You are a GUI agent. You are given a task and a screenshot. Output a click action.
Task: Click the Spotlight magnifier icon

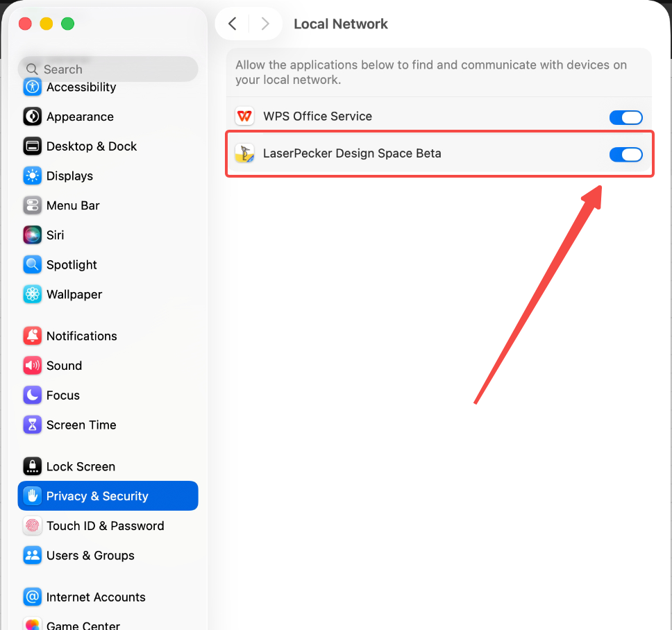(32, 264)
